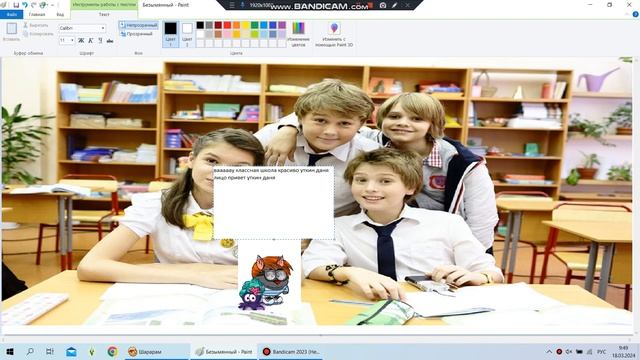The height and width of the screenshot is (360, 640).
Task: Open Bandicam overlay menu icon
Action: click(232, 5)
